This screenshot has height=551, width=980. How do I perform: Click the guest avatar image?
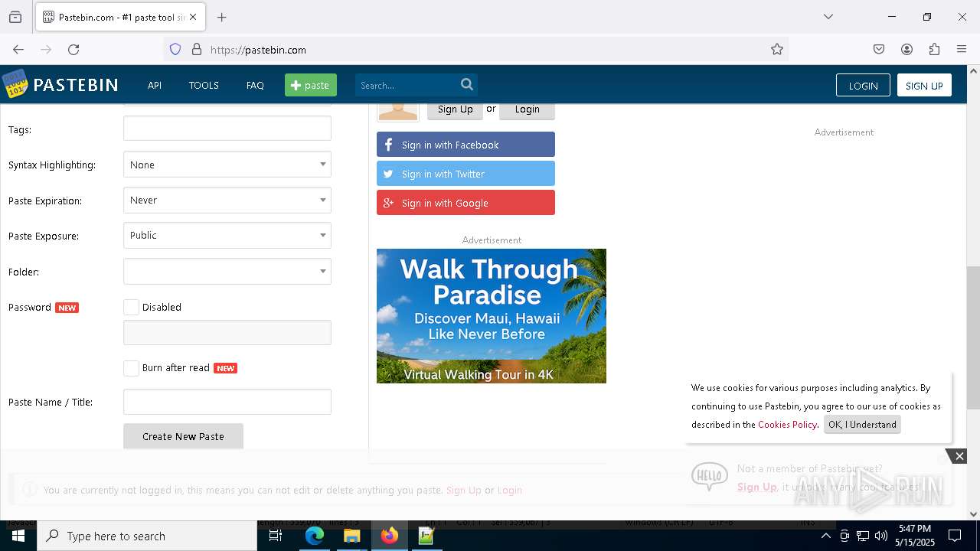click(398, 112)
